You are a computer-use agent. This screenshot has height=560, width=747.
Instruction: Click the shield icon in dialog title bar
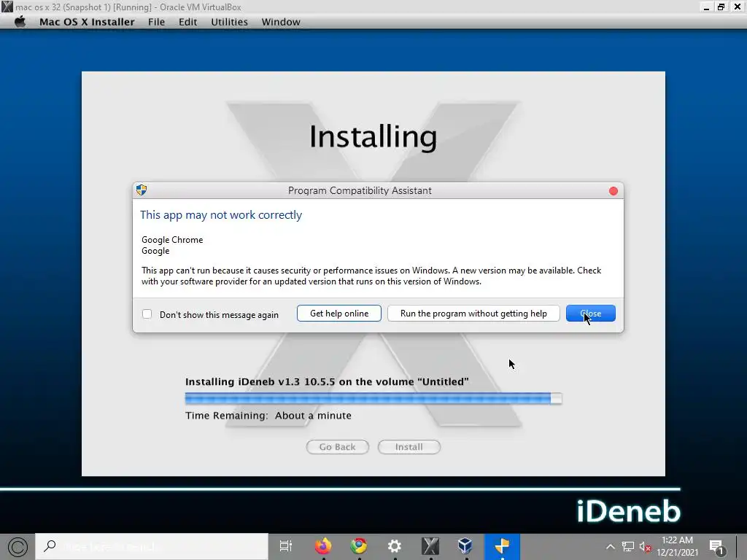[142, 190]
